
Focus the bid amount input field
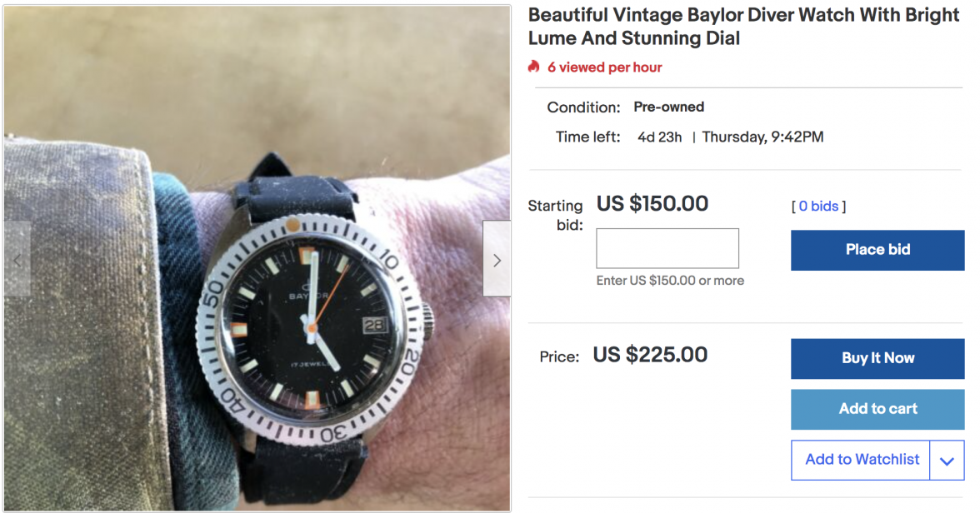pyautogui.click(x=667, y=248)
